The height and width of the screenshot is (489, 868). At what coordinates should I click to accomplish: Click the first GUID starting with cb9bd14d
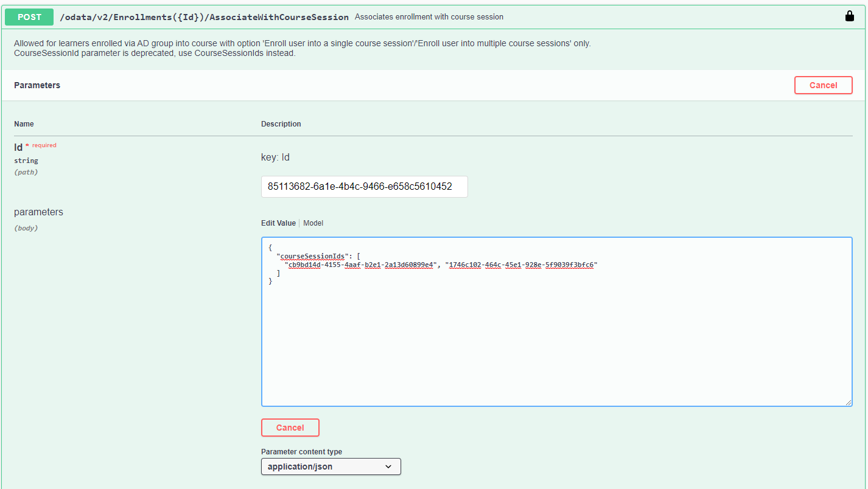click(361, 265)
